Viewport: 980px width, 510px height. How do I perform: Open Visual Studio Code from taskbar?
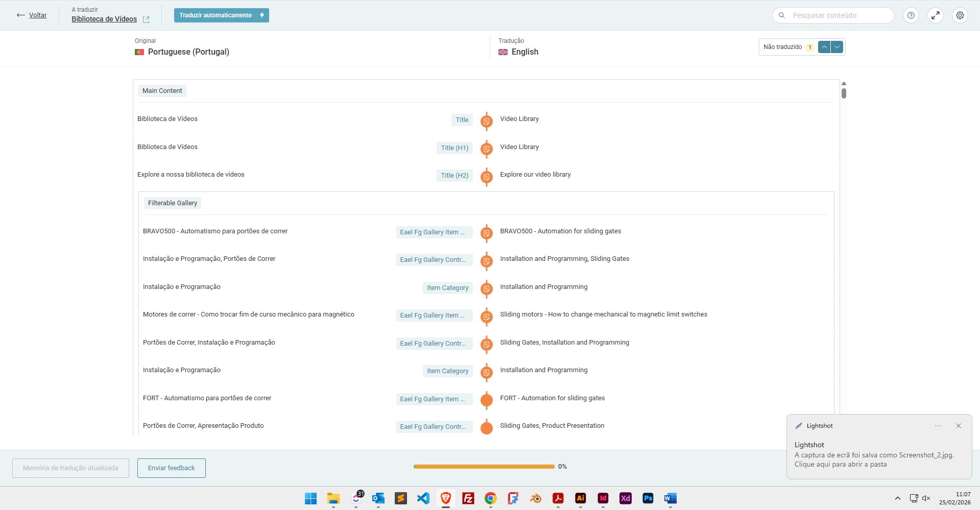pos(423,498)
